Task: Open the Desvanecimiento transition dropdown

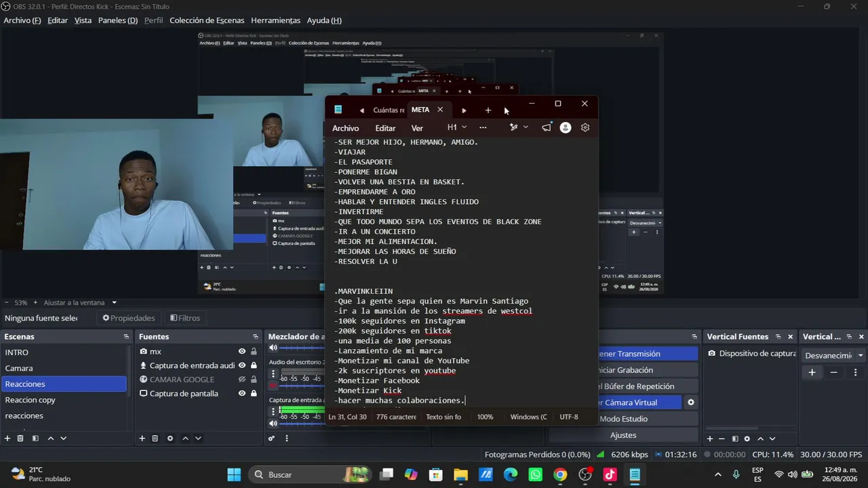Action: pyautogui.click(x=834, y=355)
